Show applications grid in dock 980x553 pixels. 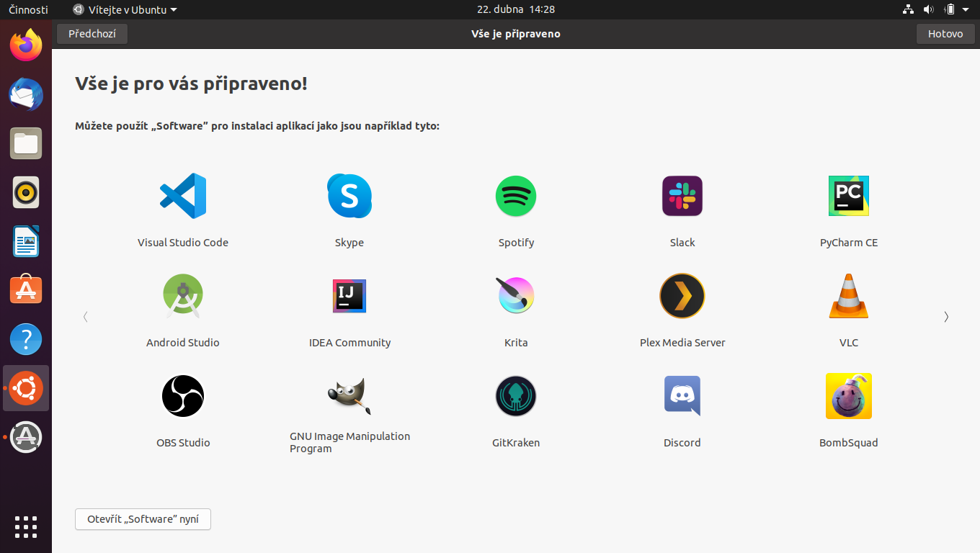pos(26,527)
